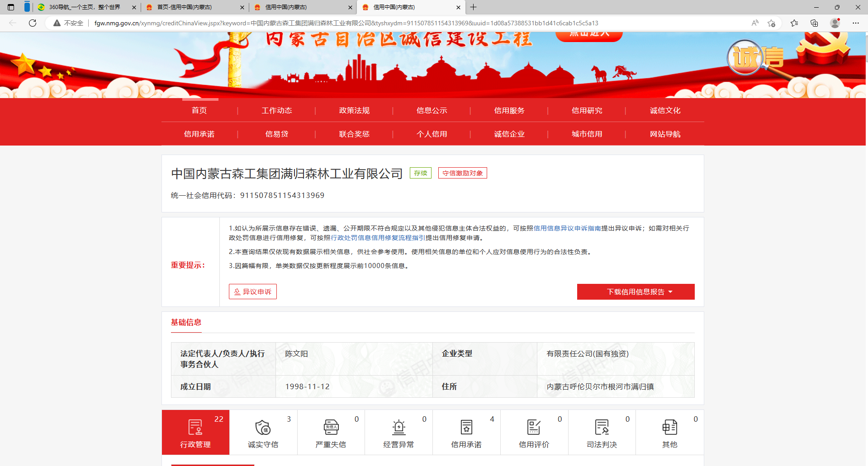This screenshot has width=868, height=466.
Task: Open 信用研究 menu item
Action: [587, 110]
